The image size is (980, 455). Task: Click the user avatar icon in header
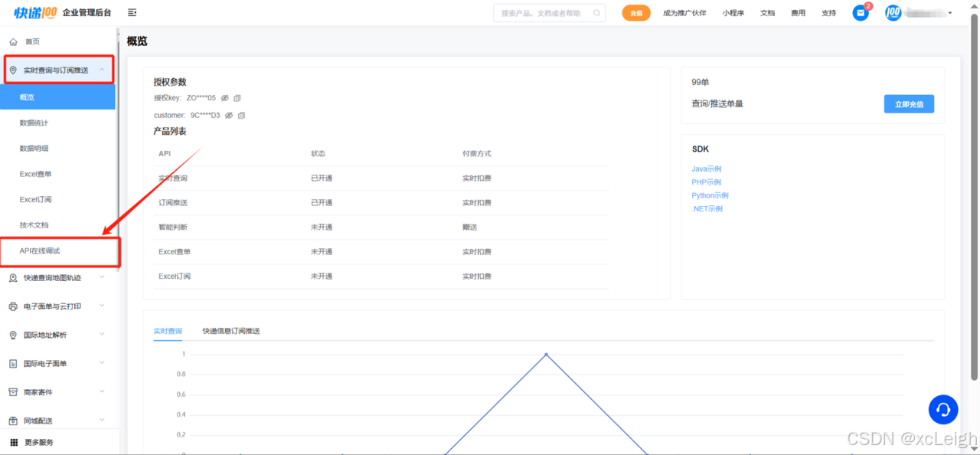click(x=893, y=13)
